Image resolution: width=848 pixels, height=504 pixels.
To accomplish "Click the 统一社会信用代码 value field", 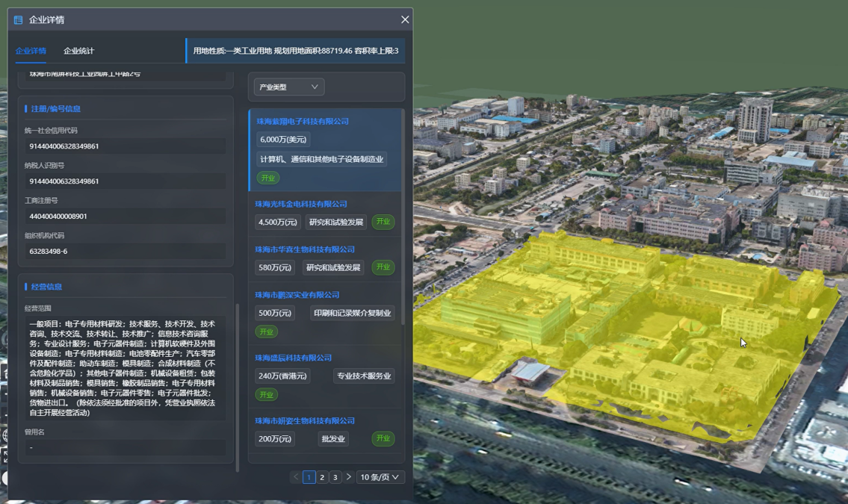I will point(125,146).
